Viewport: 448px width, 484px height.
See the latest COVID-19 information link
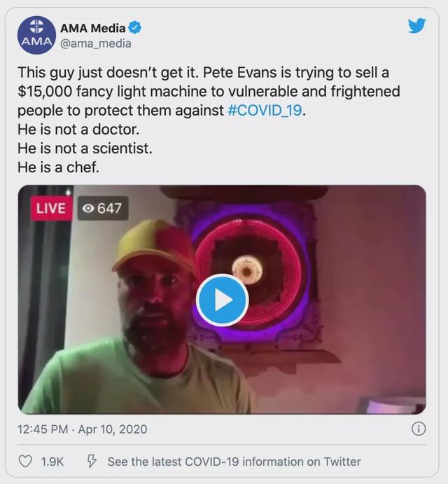coord(234,462)
